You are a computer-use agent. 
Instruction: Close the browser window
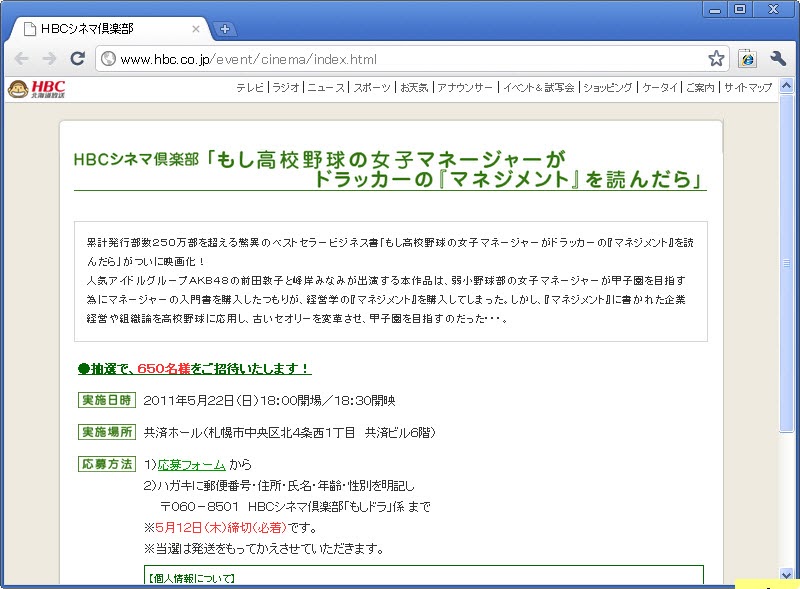point(773,9)
